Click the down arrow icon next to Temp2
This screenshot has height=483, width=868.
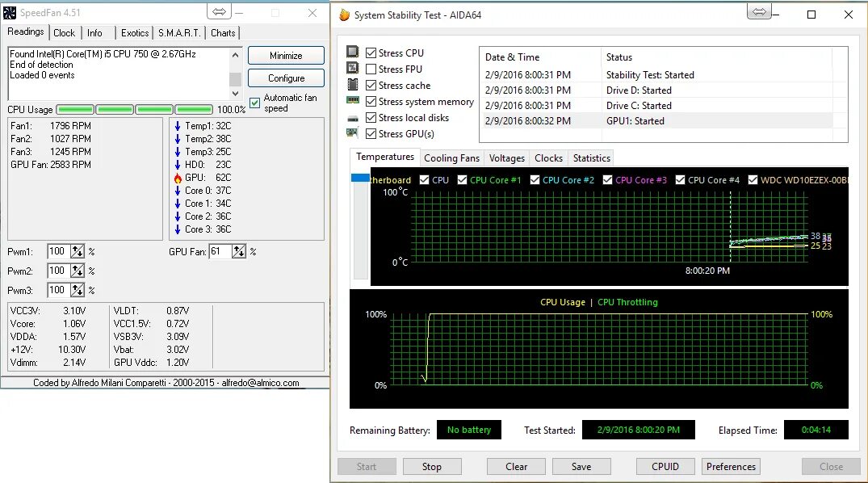[x=178, y=139]
